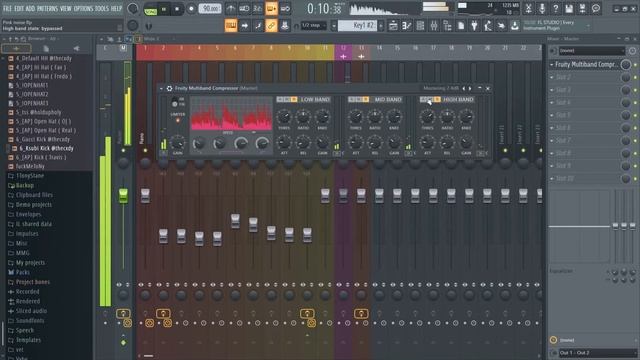This screenshot has width=640, height=360.
Task: Open the PATTERNS menu
Action: pyautogui.click(x=47, y=8)
